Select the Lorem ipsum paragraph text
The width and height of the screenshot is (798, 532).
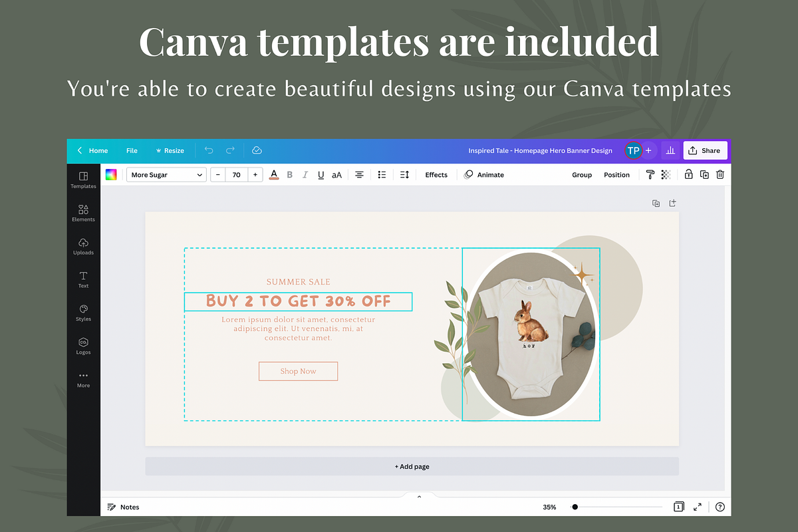(x=298, y=329)
